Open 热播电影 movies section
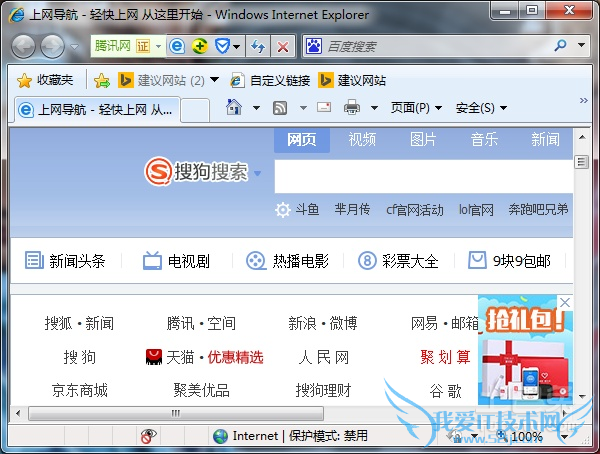This screenshot has width=600, height=454. (287, 261)
